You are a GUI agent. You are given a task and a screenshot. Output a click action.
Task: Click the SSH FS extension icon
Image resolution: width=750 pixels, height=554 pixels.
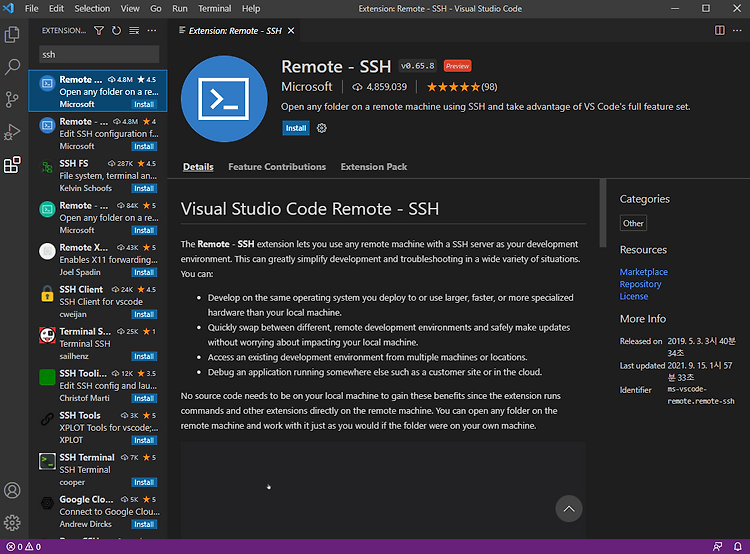(47, 167)
